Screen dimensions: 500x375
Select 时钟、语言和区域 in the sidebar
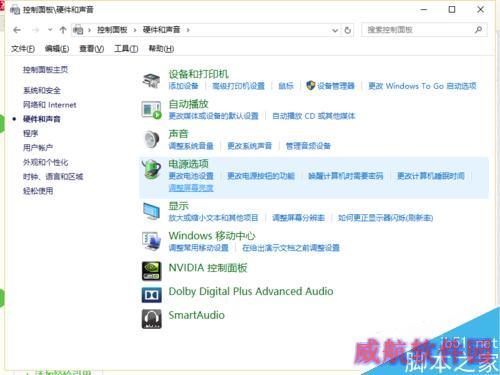coord(53,177)
